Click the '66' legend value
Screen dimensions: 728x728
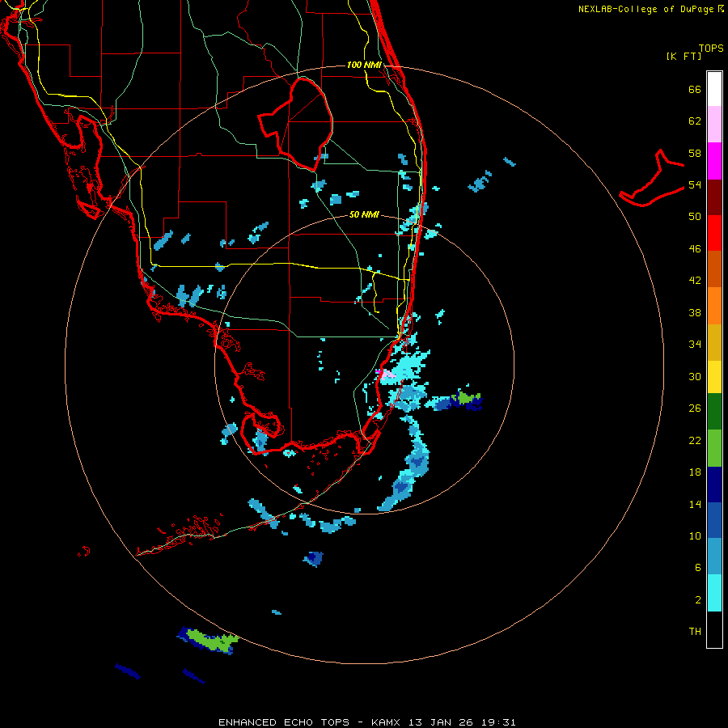[x=695, y=89]
